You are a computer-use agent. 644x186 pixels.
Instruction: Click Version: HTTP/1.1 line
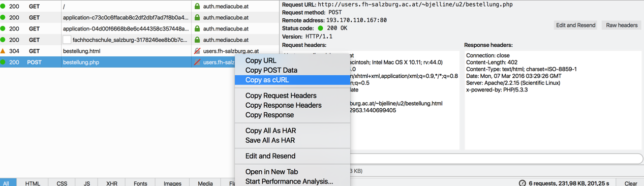(x=307, y=37)
